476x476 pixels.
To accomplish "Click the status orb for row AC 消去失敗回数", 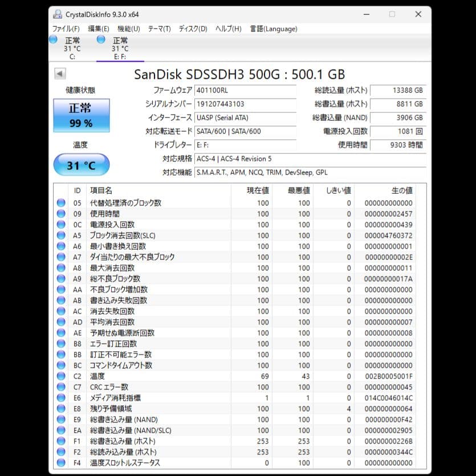I will click(x=61, y=311).
